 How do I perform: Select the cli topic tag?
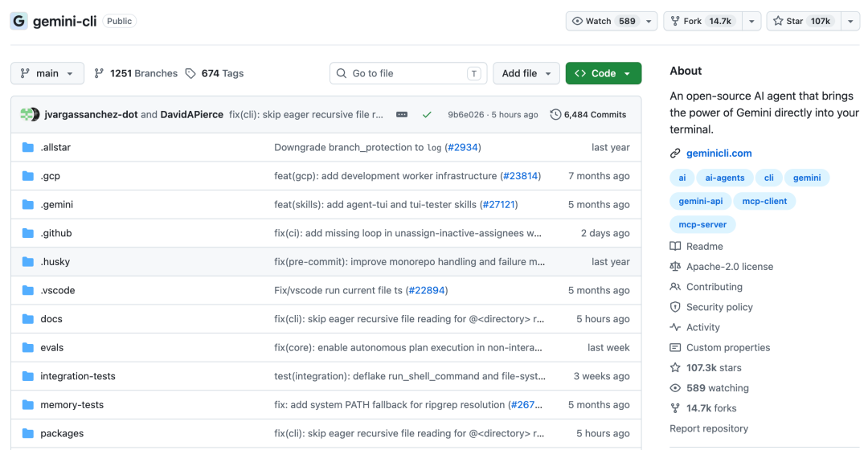click(769, 178)
